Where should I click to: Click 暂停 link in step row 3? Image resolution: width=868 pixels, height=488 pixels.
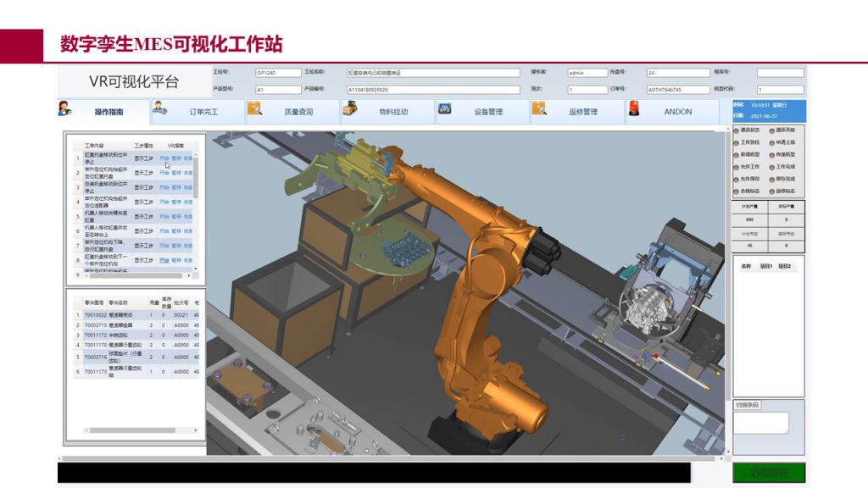pyautogui.click(x=176, y=187)
